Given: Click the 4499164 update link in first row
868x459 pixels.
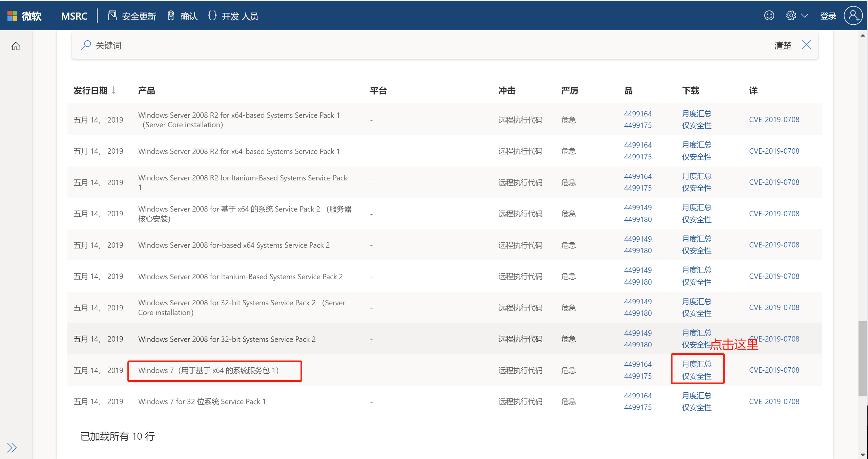Looking at the screenshot, I should pos(638,113).
